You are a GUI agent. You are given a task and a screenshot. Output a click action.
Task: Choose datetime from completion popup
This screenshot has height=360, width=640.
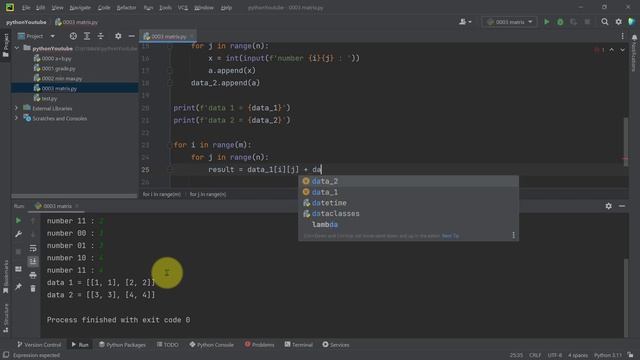[408, 203]
